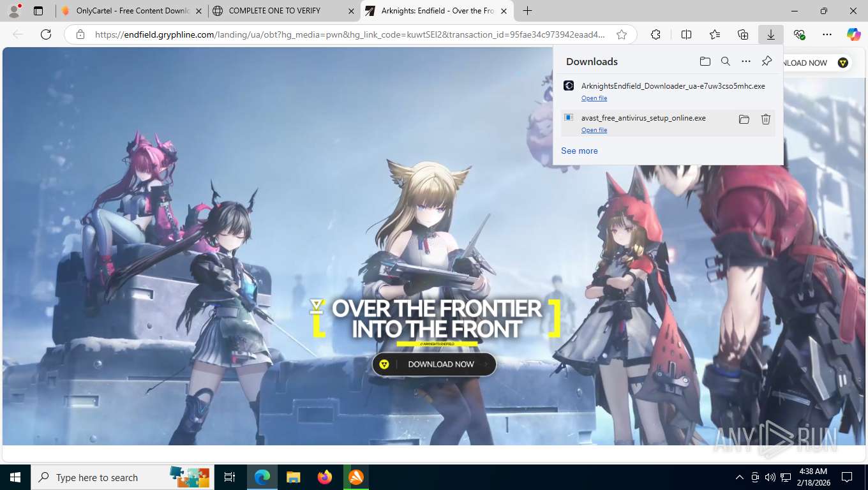Open the browser Extensions icon
Image resolution: width=868 pixels, height=490 pixels.
click(655, 34)
